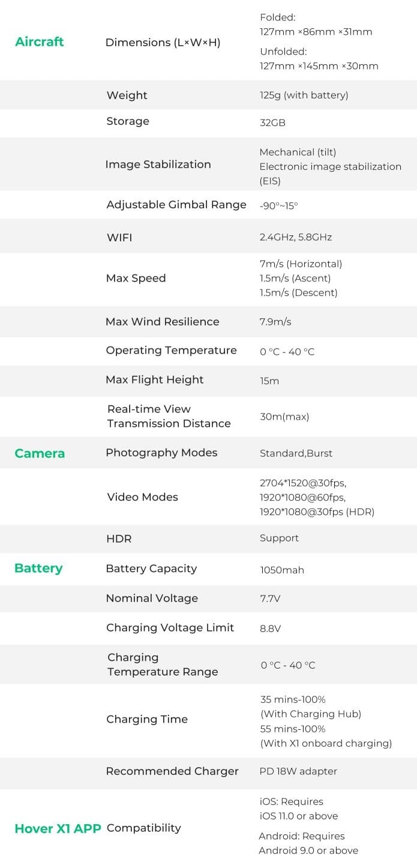Click the Hover X1 APP heading

click(x=58, y=828)
